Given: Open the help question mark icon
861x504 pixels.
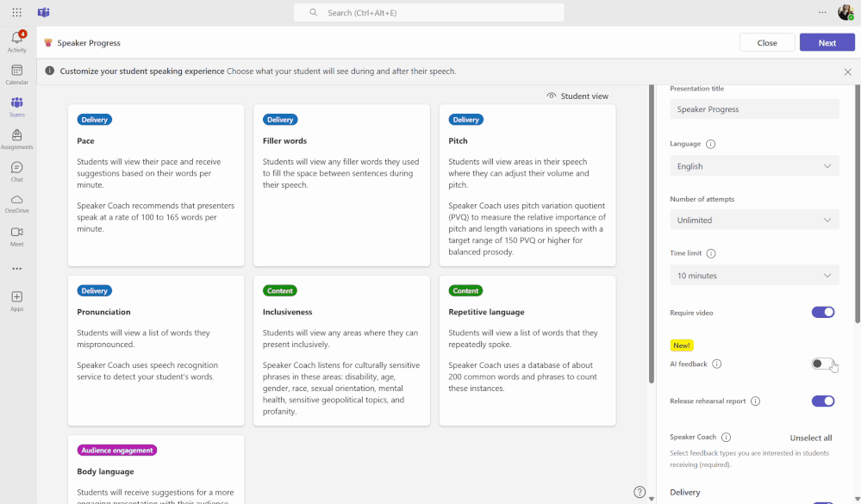Looking at the screenshot, I should coord(640,492).
